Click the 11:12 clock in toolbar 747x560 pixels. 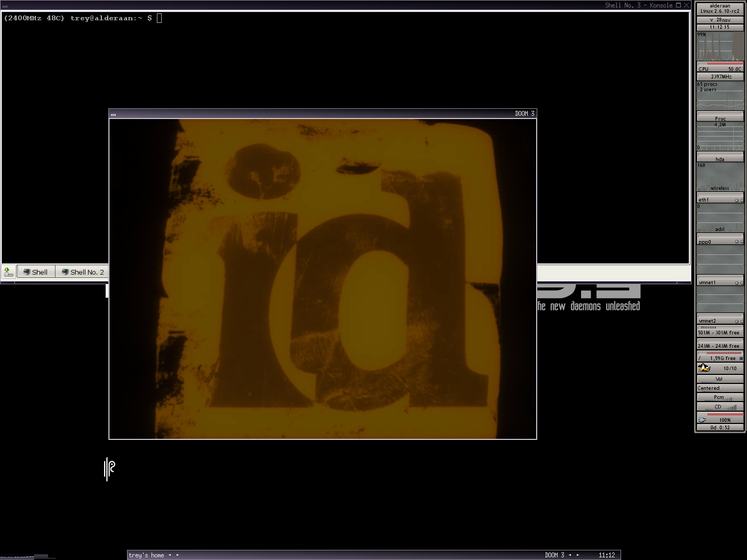[607, 555]
